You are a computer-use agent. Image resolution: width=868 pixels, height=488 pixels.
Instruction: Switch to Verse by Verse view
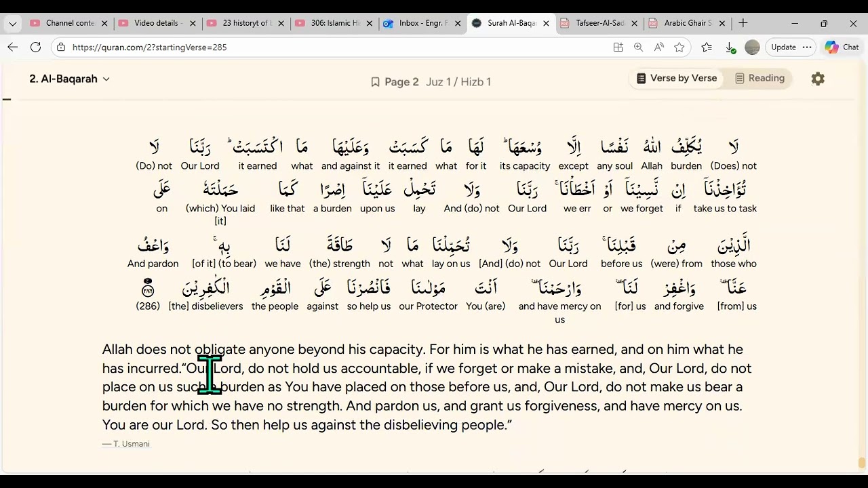pyautogui.click(x=676, y=78)
